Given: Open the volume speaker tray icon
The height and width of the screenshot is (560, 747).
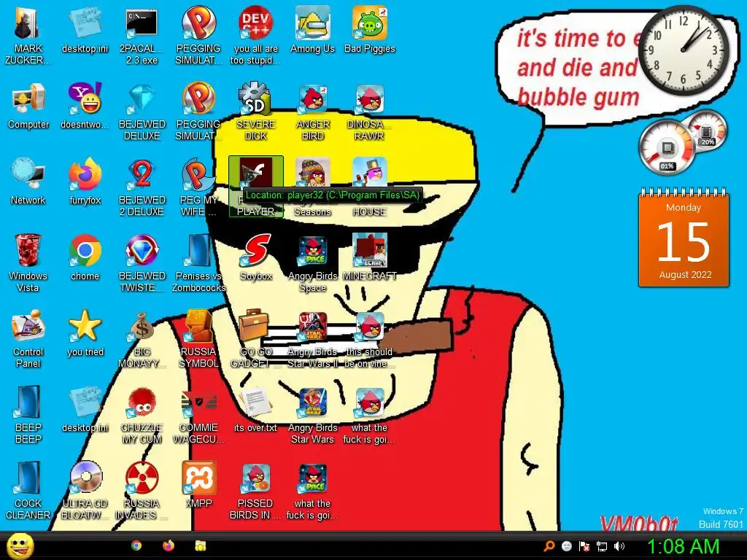Looking at the screenshot, I should click(x=619, y=545).
